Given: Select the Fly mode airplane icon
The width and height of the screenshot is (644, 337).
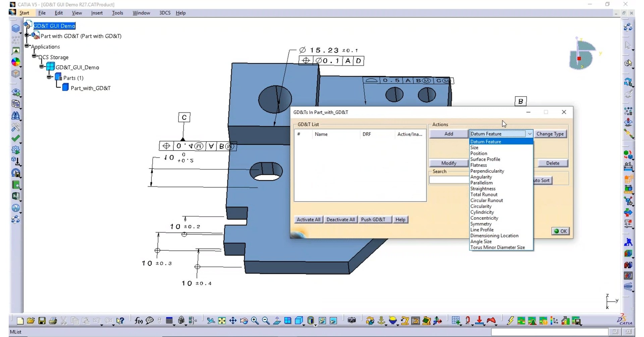Looking at the screenshot, I should tap(210, 321).
